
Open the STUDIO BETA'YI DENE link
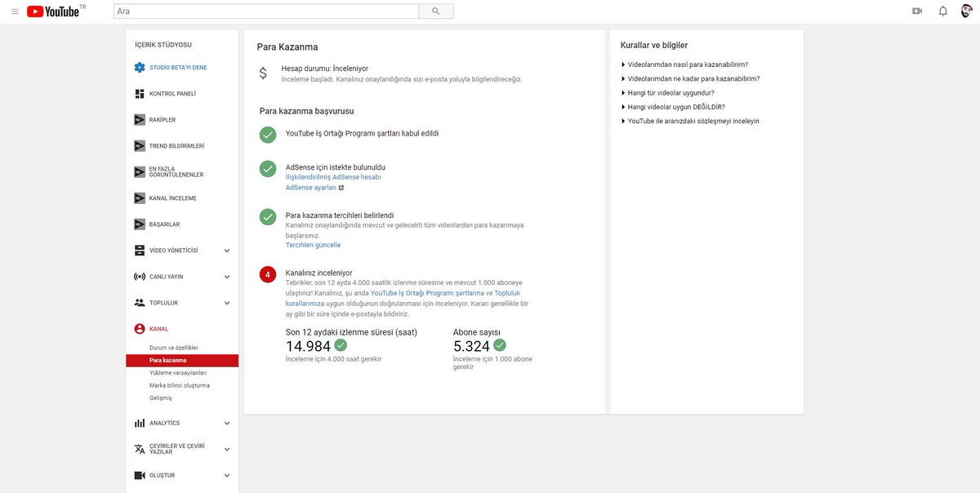point(178,68)
